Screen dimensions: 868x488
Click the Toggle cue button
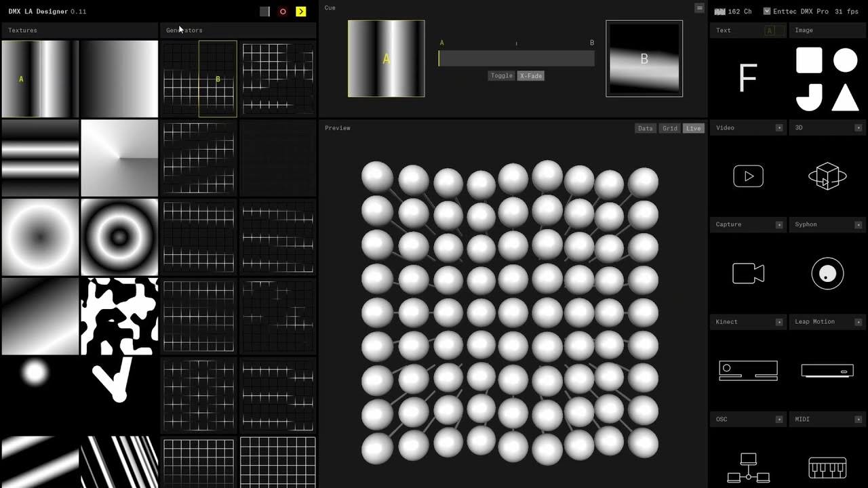(502, 76)
